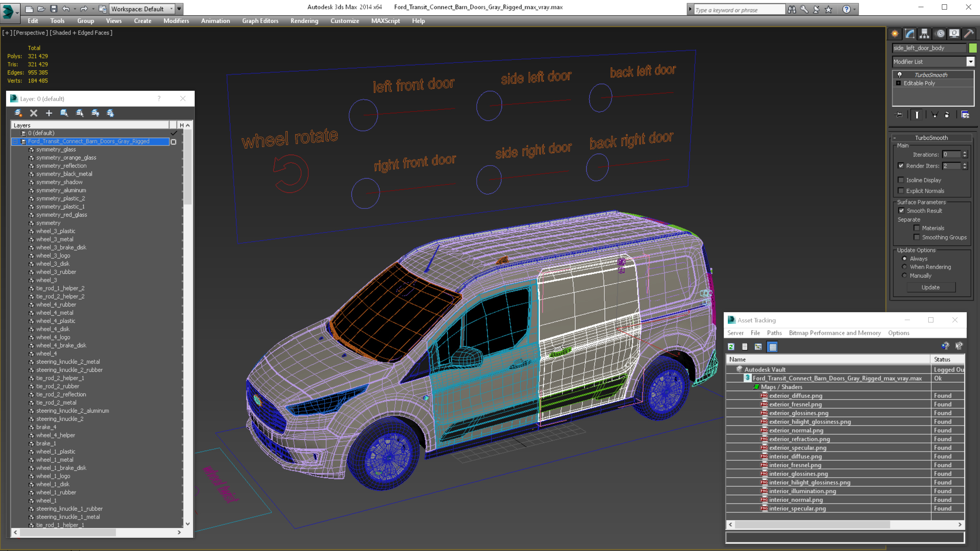Viewport: 980px width, 551px height.
Task: Increment Iterations spinner arrow
Action: [965, 152]
